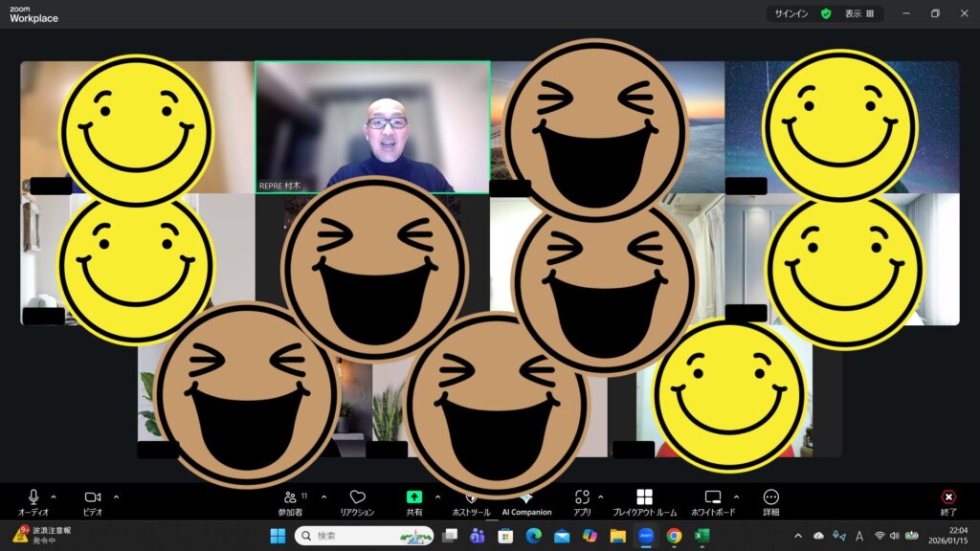This screenshot has height=551, width=980.
Task: Open the 表示 view layout menu
Action: 858,13
